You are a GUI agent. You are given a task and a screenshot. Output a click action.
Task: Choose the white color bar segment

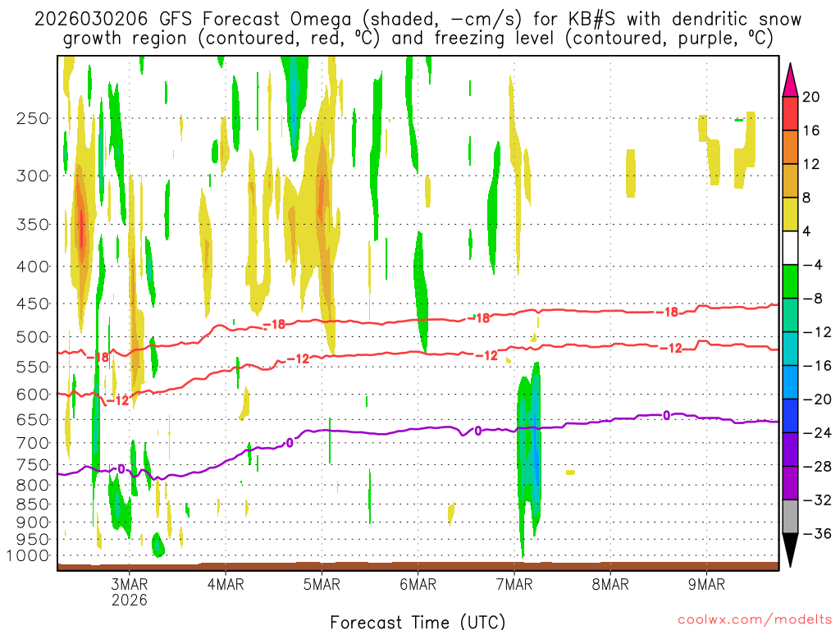(x=790, y=248)
